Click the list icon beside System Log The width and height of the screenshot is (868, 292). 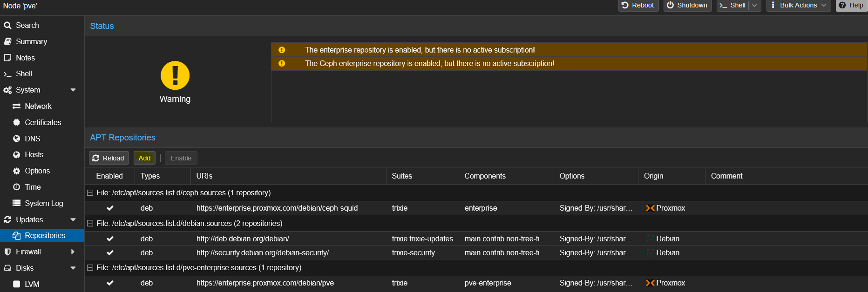tap(16, 203)
